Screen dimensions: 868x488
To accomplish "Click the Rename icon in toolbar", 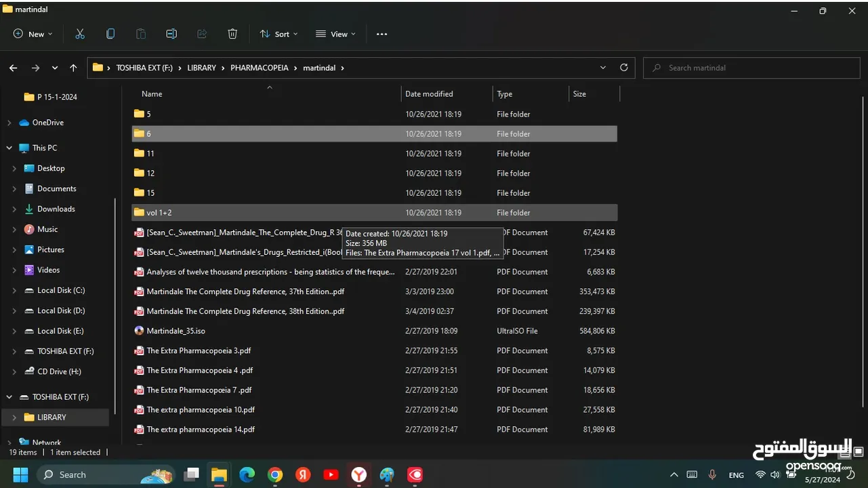I will pos(171,34).
